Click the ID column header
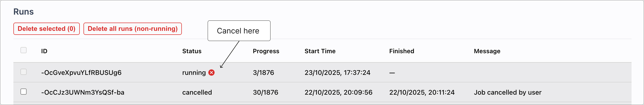This screenshot has height=105, width=644. 44,51
